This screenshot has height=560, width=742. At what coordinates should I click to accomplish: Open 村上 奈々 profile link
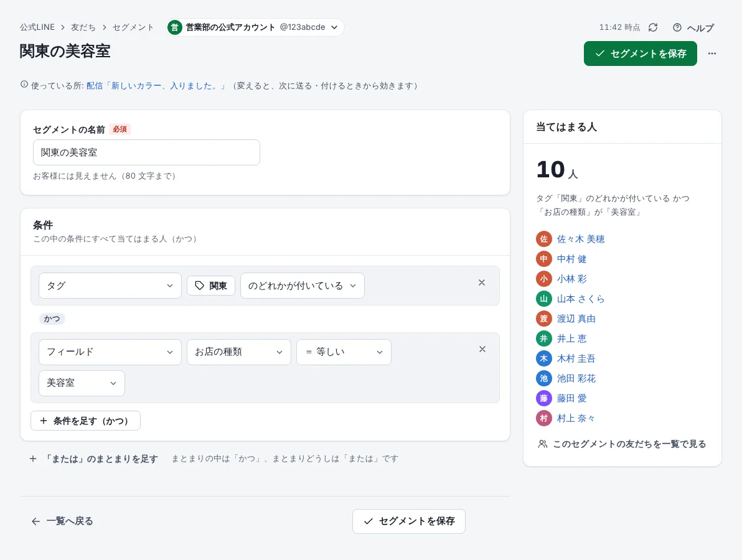576,418
